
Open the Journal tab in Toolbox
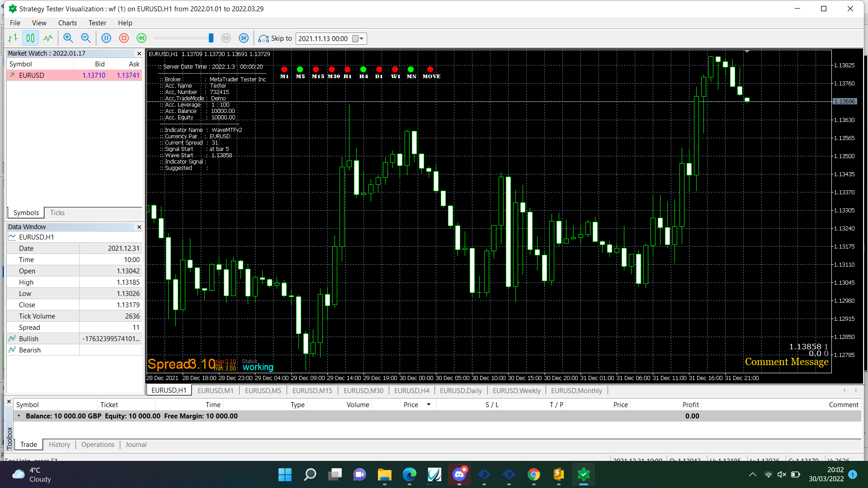pyautogui.click(x=136, y=445)
